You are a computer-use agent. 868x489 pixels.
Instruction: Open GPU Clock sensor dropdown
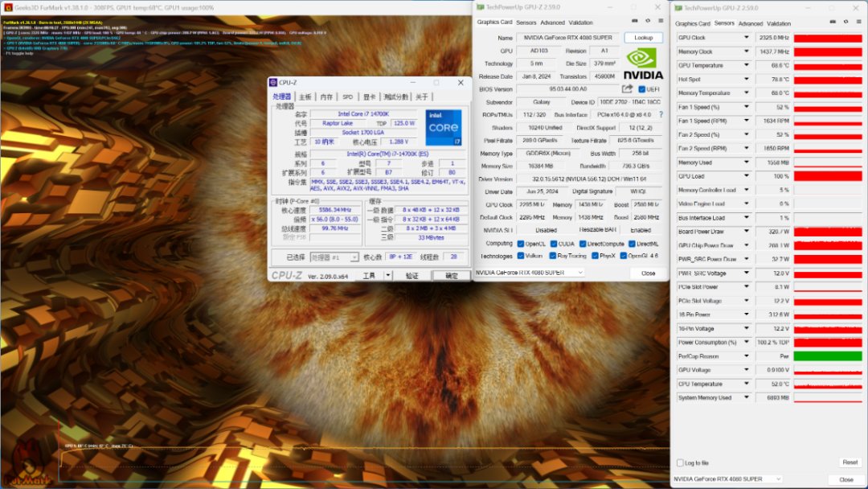pos(746,38)
